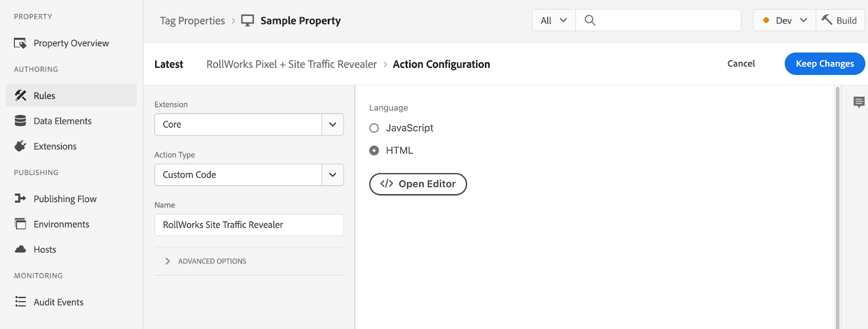Click the Open Editor button

tap(418, 184)
